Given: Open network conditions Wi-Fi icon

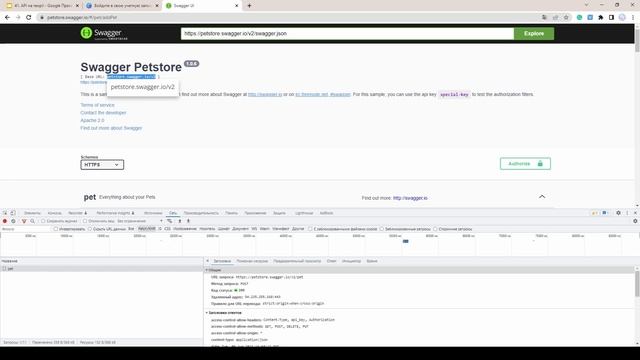Looking at the screenshot, I should 169,221.
